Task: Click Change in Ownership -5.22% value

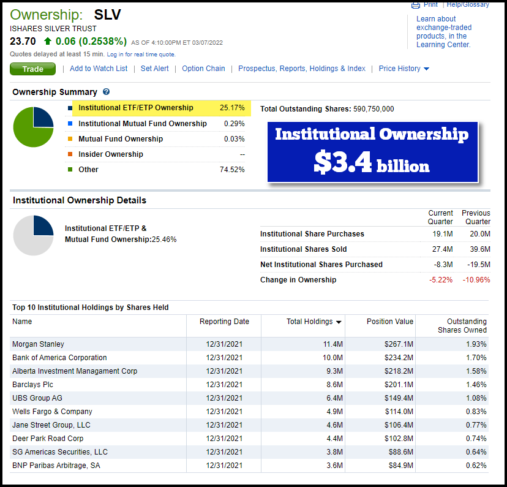Action: click(x=441, y=280)
